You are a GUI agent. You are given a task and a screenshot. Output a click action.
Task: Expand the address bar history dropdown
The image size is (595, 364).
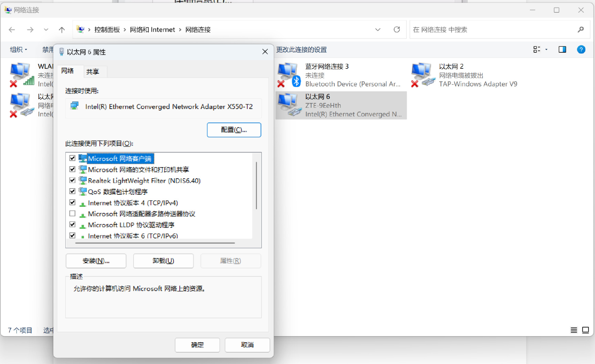378,30
